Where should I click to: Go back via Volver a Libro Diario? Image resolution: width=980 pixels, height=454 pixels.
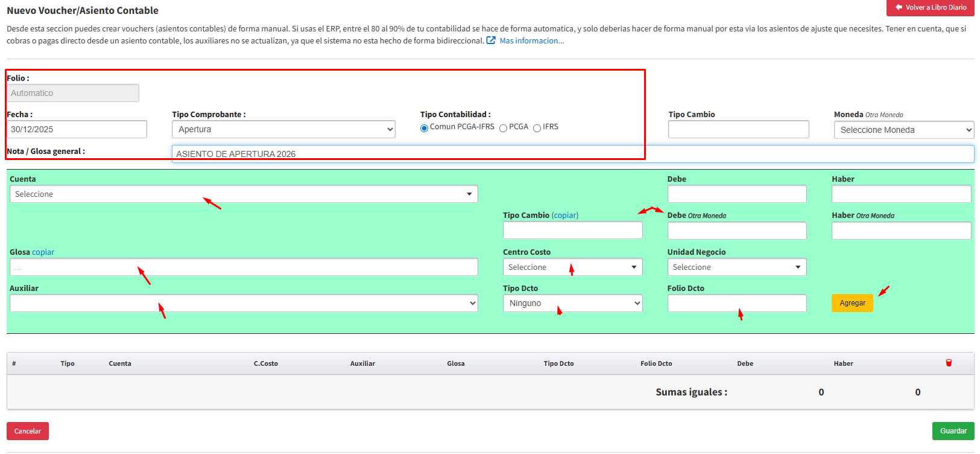point(930,7)
